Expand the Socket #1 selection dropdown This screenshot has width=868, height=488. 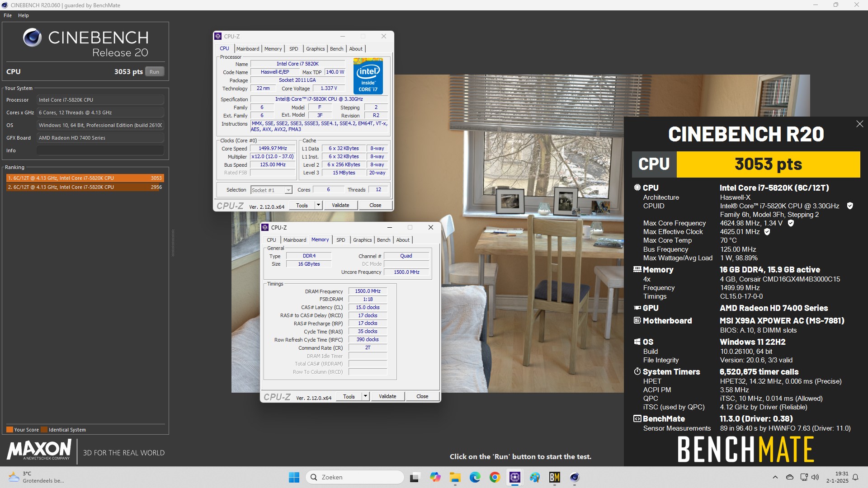pos(288,190)
